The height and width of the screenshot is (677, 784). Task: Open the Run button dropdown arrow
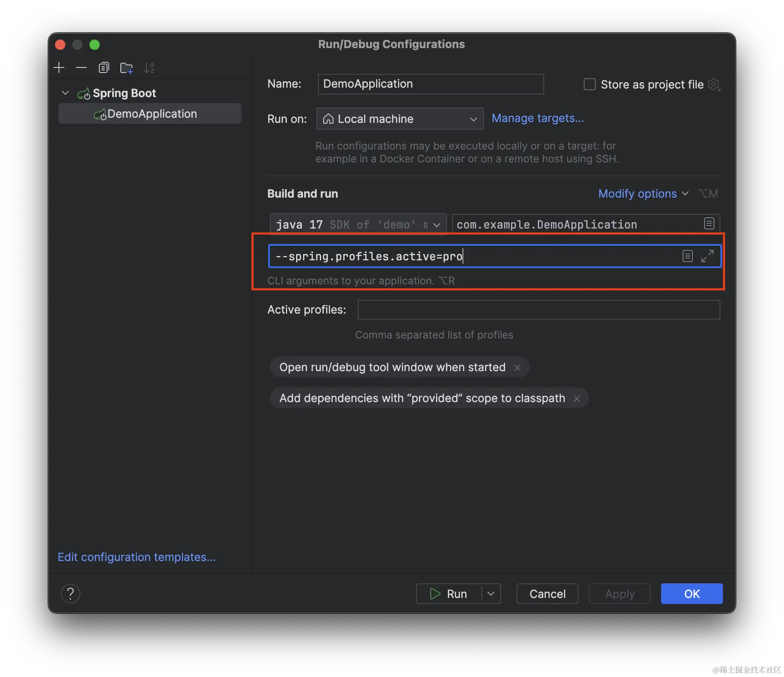(491, 594)
